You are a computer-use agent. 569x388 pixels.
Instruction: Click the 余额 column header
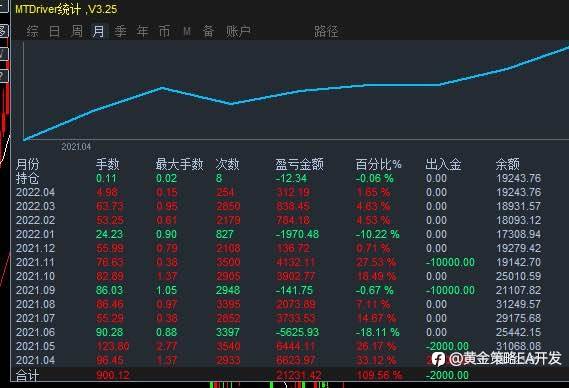tap(508, 164)
